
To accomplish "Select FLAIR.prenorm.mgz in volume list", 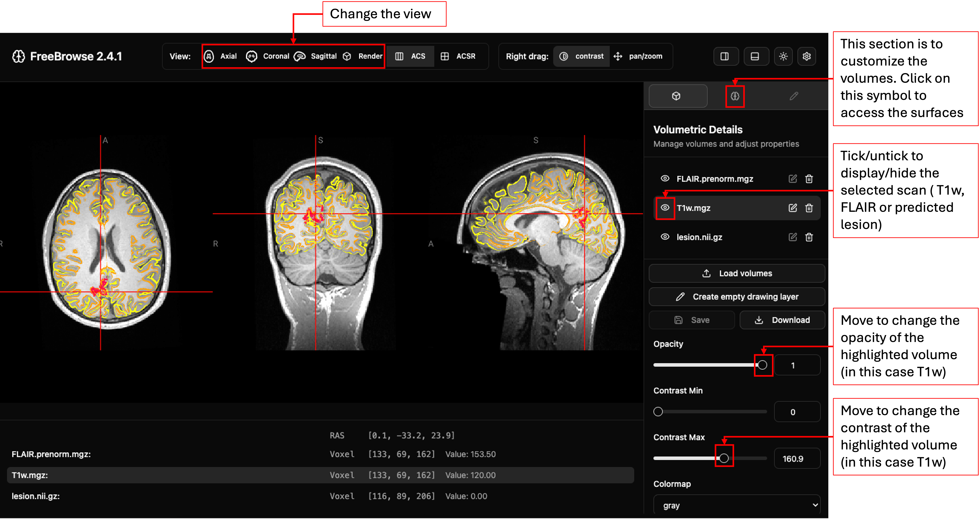I will point(737,179).
